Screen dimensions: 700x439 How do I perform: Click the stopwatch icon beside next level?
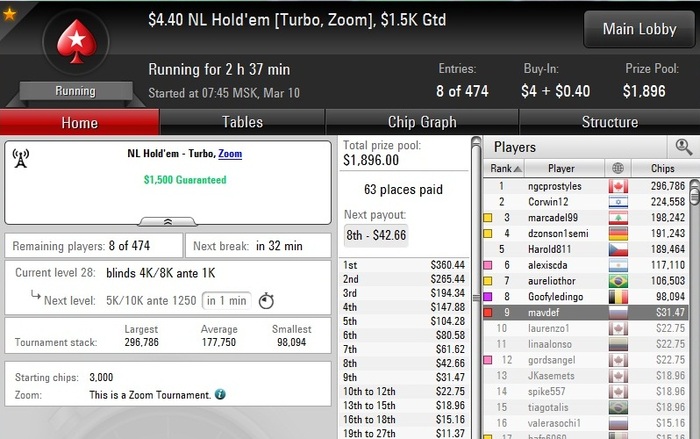[267, 301]
